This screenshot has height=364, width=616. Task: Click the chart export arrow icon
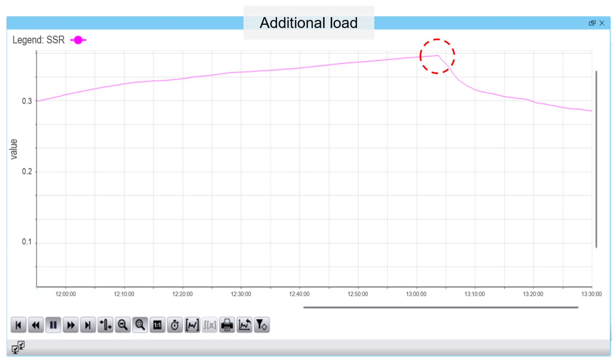pos(244,325)
